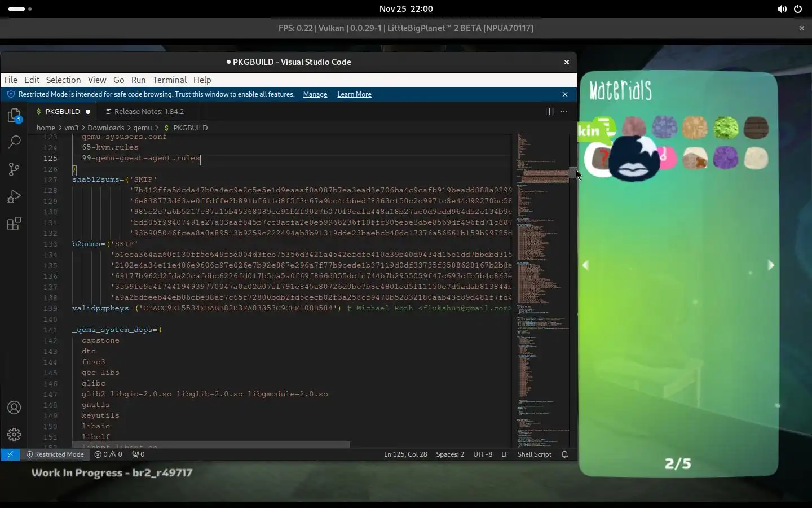Switch to Release Notes: 1.84.2 tab

point(149,112)
